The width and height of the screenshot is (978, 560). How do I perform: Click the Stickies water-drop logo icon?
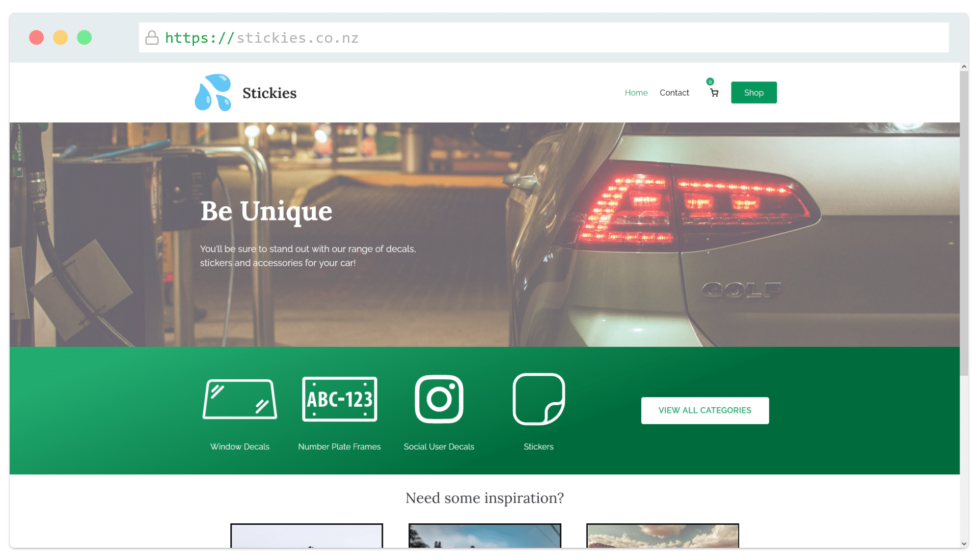213,92
